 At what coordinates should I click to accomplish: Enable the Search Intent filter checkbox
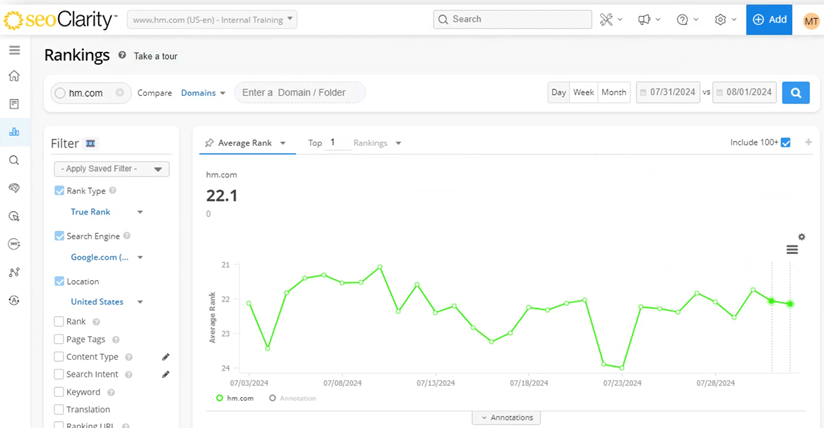59,374
